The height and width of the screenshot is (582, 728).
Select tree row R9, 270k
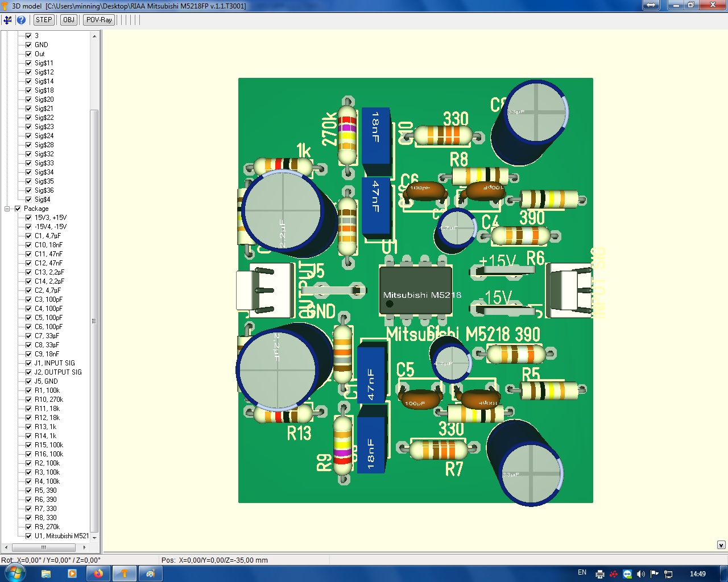(47, 527)
